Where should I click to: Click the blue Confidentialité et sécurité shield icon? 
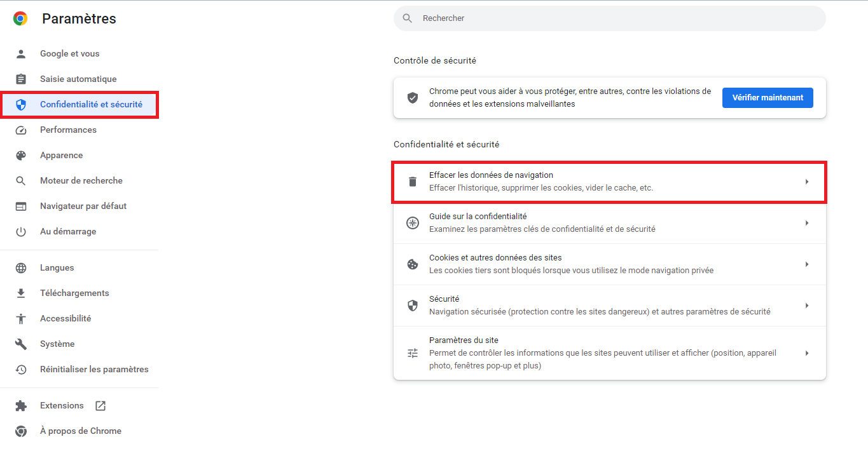21,104
